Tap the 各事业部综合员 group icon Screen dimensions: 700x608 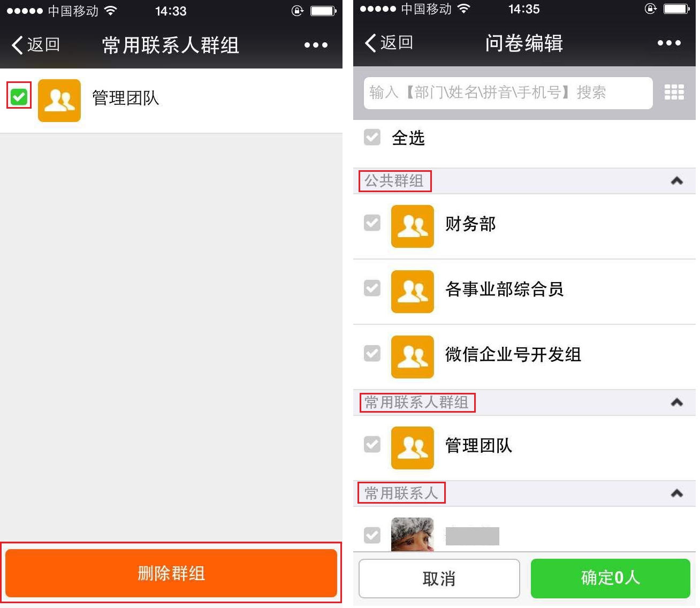point(412,291)
